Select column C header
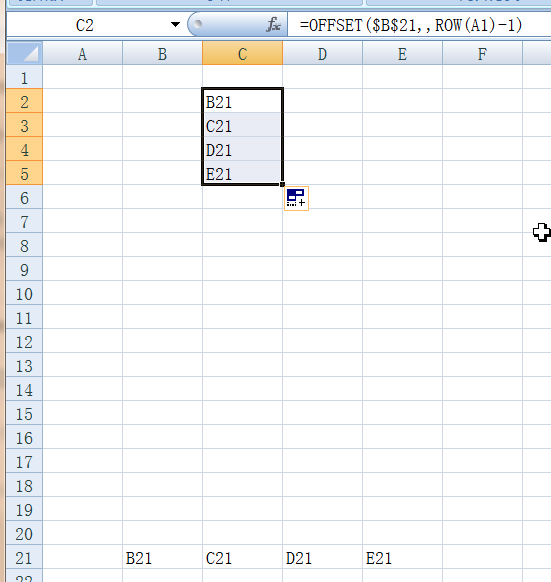551x582 pixels. click(242, 54)
